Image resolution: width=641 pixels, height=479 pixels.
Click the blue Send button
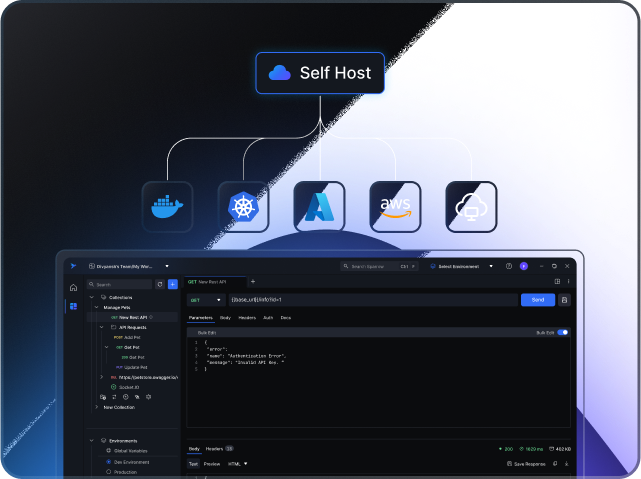[x=538, y=300]
